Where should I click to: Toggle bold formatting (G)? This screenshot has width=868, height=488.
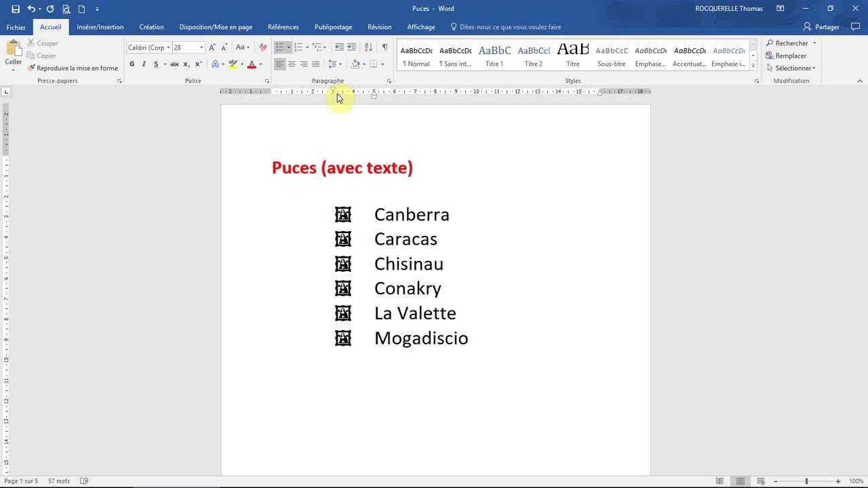pos(132,64)
